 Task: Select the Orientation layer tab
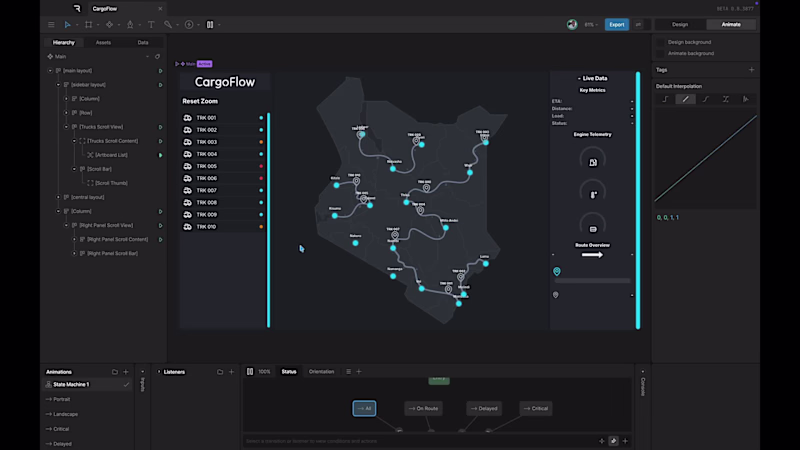(x=321, y=371)
